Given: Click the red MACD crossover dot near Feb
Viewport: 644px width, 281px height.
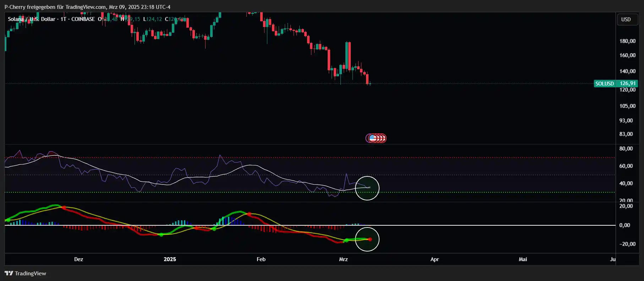Looking at the screenshot, I should pyautogui.click(x=249, y=214).
